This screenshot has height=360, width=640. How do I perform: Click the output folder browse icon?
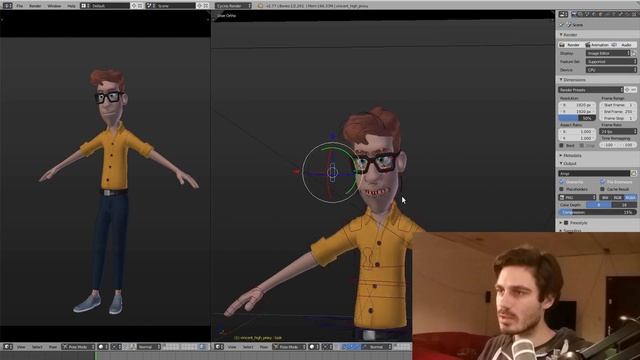point(633,173)
